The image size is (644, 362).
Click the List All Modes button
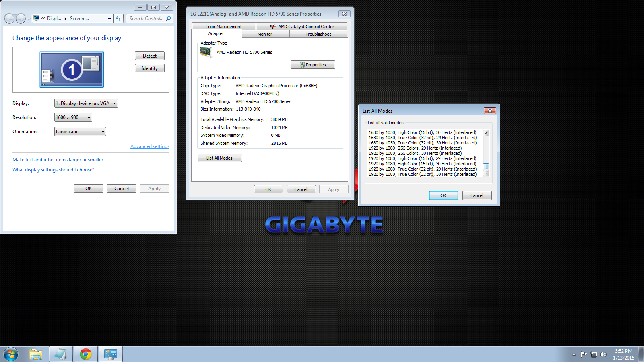pyautogui.click(x=220, y=158)
